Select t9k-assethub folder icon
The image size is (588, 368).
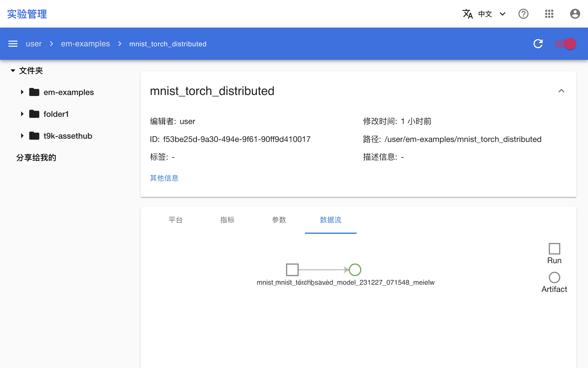coord(34,136)
